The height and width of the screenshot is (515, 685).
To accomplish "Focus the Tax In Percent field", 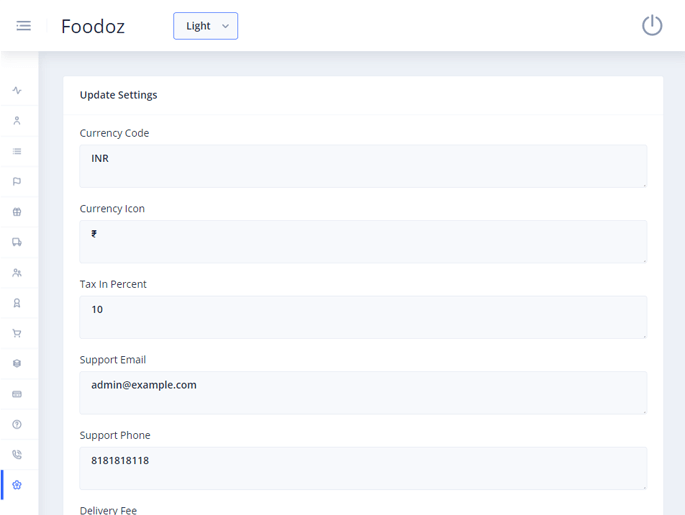I will point(363,317).
